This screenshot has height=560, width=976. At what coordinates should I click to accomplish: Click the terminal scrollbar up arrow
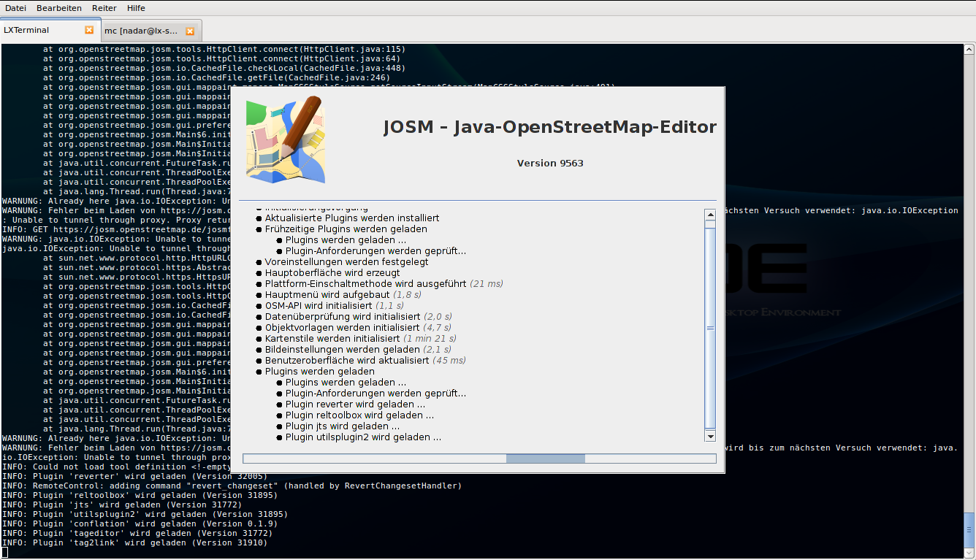pos(969,50)
